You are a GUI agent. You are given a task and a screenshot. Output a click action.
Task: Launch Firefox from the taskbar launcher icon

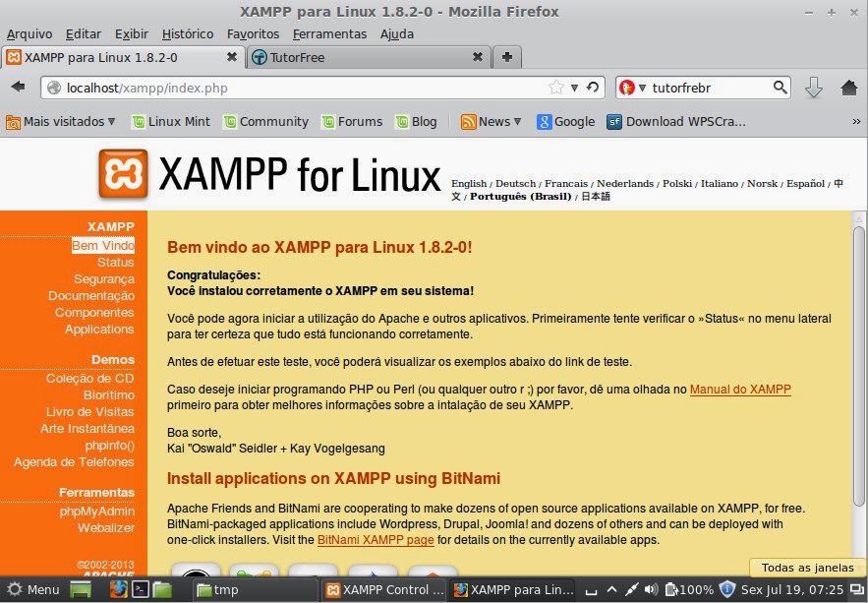pyautogui.click(x=119, y=589)
